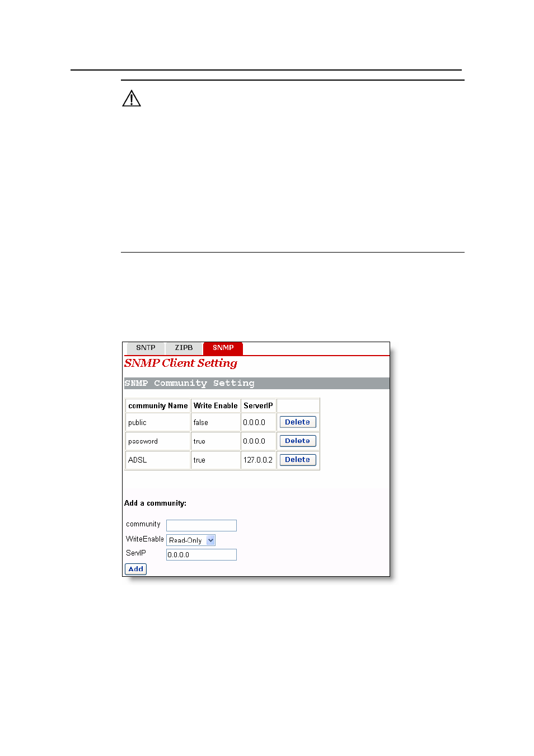Delete the ADSL community entry

[x=298, y=460]
